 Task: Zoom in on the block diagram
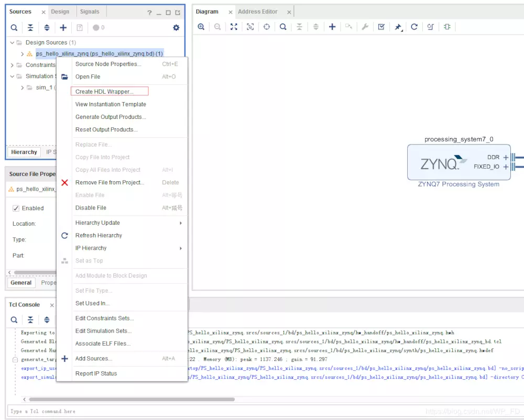[x=201, y=27]
